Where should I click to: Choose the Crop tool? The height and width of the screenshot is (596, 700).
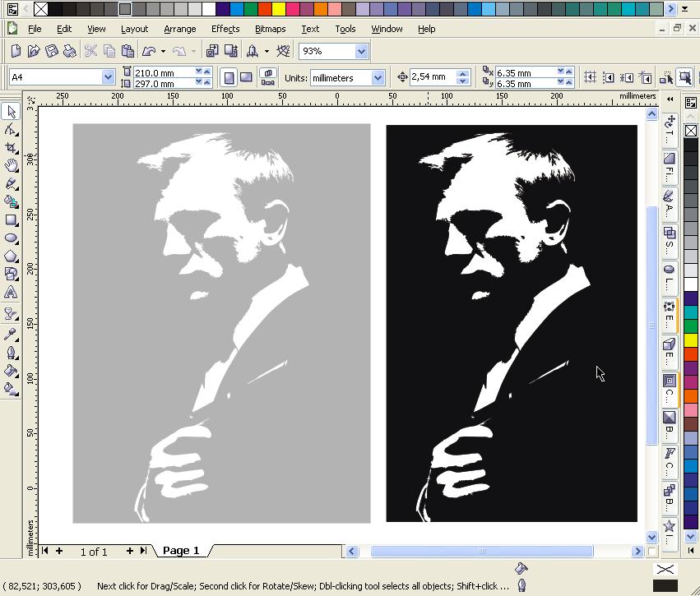(11, 148)
